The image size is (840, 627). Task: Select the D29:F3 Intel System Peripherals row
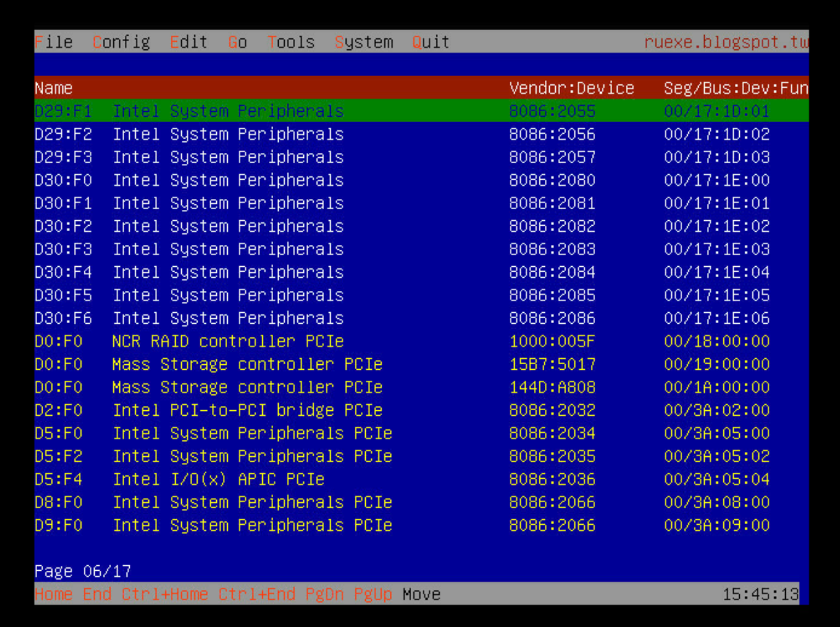point(421,156)
